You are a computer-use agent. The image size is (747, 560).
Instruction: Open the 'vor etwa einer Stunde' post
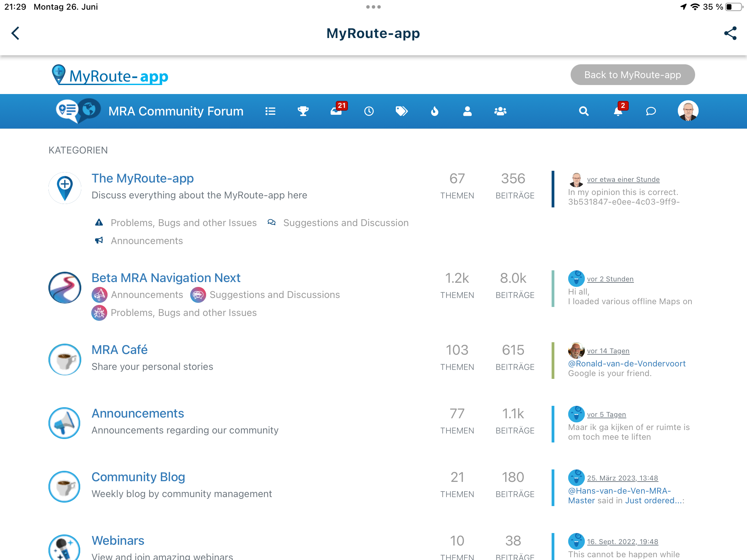(x=623, y=179)
